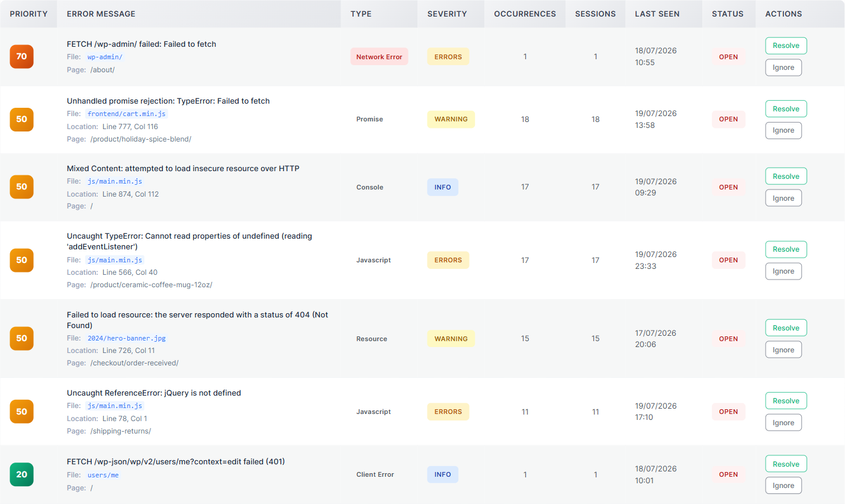The height and width of the screenshot is (504, 845).
Task: Select the 'jQuery is not defined' error message
Action: point(154,393)
